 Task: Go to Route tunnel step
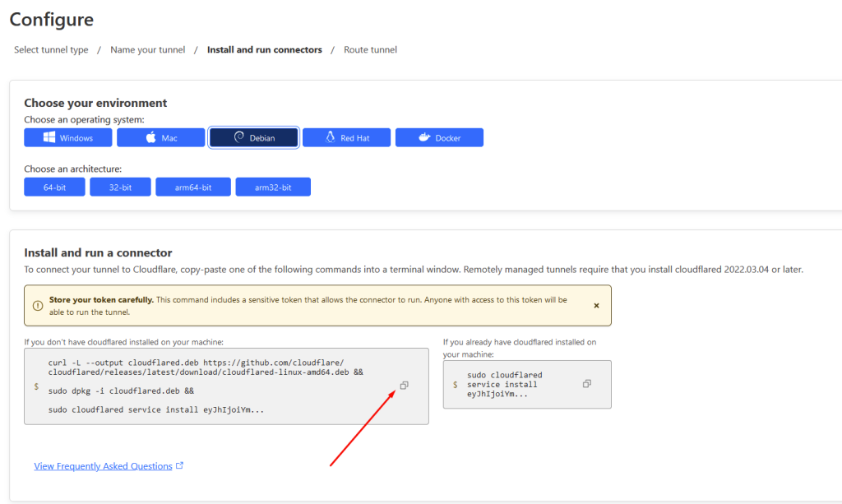tap(371, 49)
